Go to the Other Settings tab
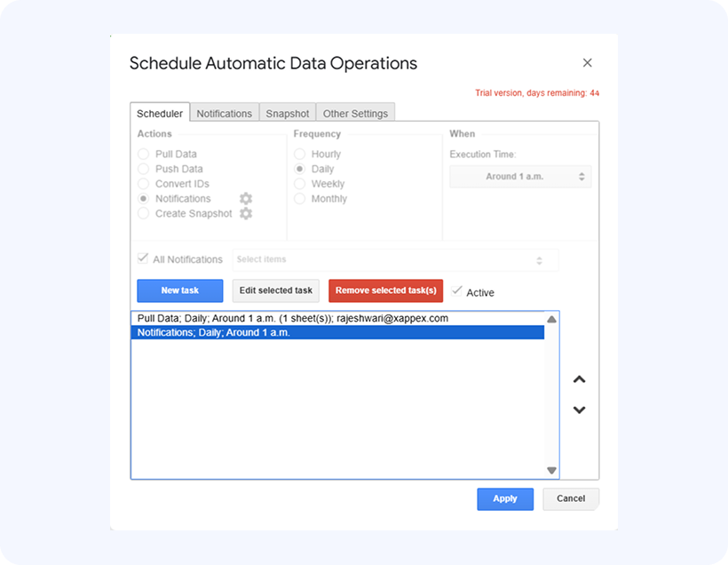 (x=355, y=114)
